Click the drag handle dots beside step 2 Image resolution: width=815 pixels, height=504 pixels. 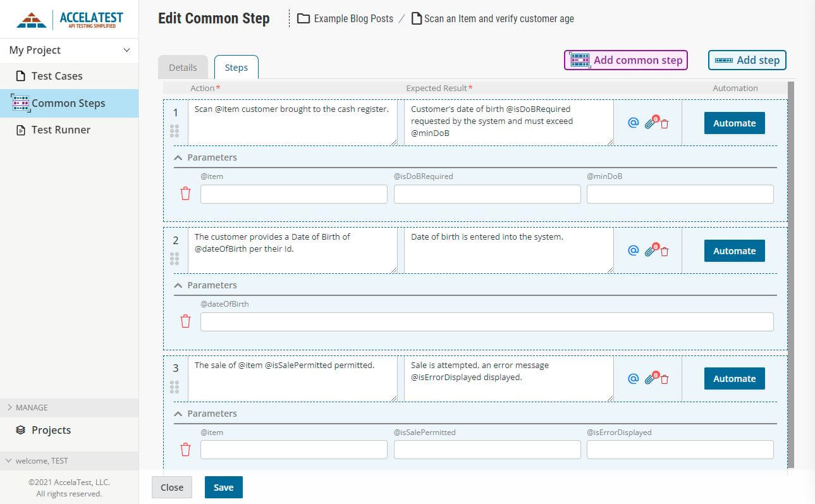tap(175, 258)
